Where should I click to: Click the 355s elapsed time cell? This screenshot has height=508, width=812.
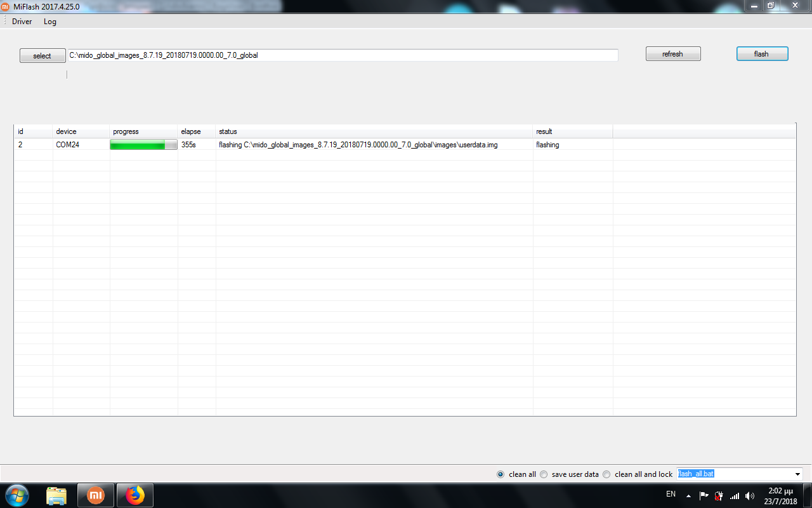(197, 145)
